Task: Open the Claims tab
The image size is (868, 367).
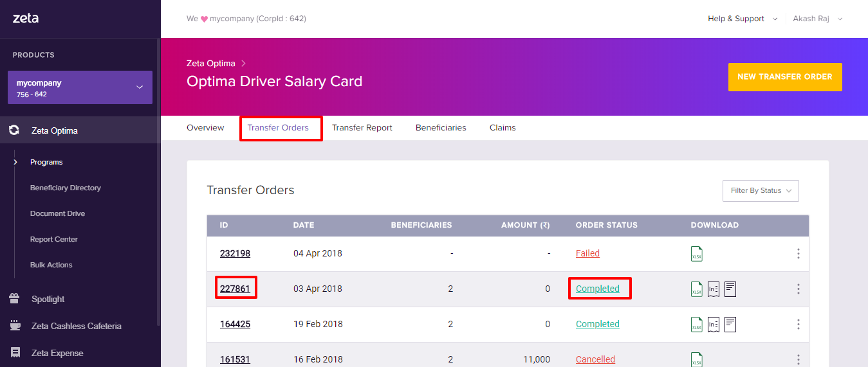Action: pos(503,128)
